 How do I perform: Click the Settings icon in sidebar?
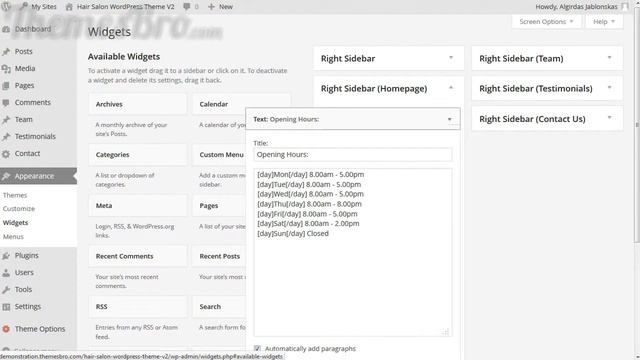pos(6,307)
